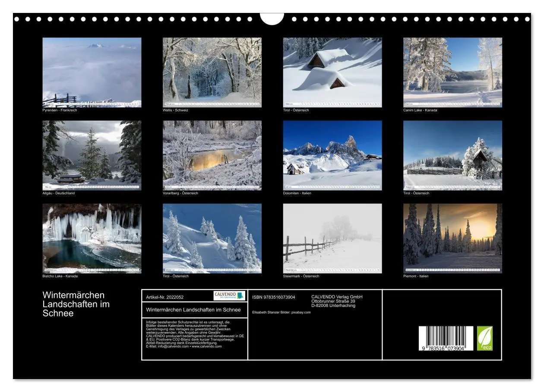Screen dimensions: 544x392
Task: Open the snow-laden firs slope photo
Action: tap(212, 238)
